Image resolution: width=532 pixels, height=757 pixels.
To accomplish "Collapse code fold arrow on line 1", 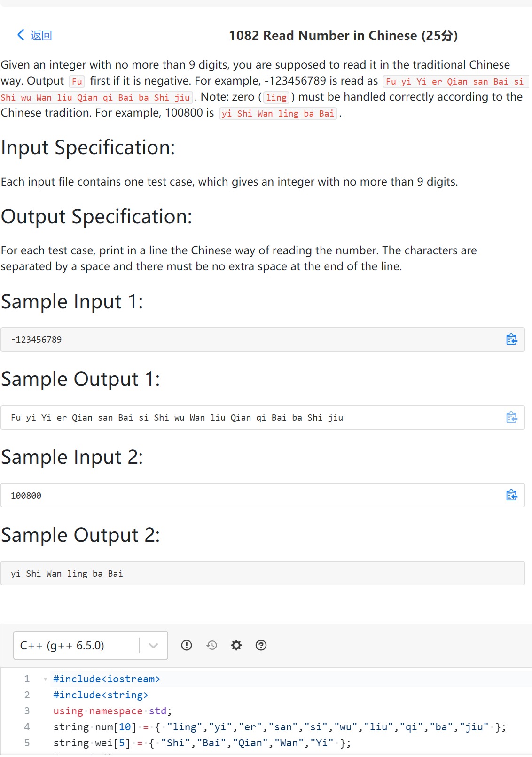I will (x=45, y=679).
